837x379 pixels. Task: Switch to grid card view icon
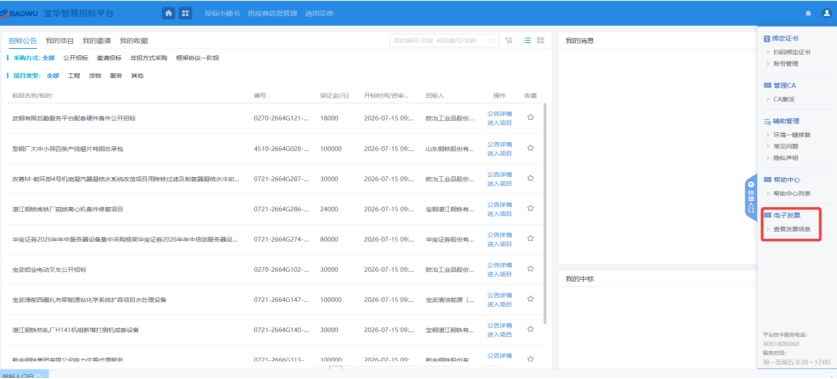click(540, 41)
